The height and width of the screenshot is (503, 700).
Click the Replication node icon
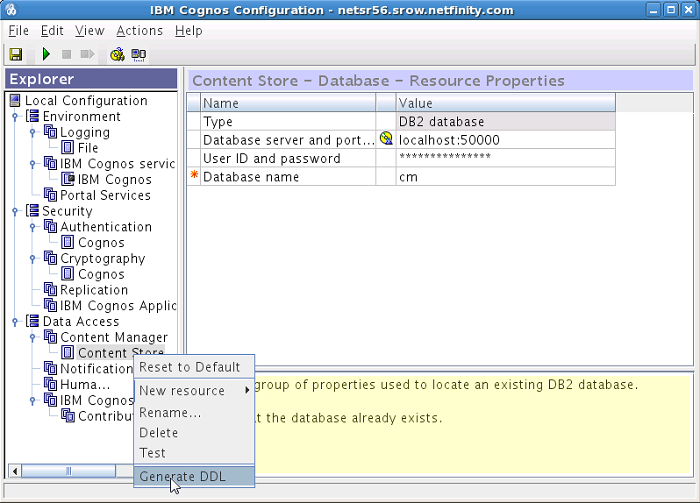click(50, 289)
